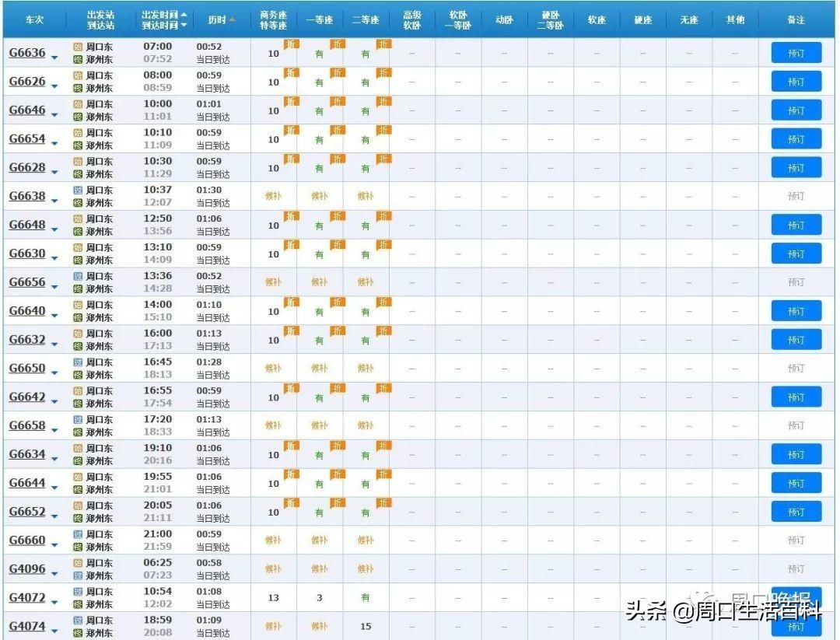Sort by 出发时间 in header

pyautogui.click(x=163, y=15)
